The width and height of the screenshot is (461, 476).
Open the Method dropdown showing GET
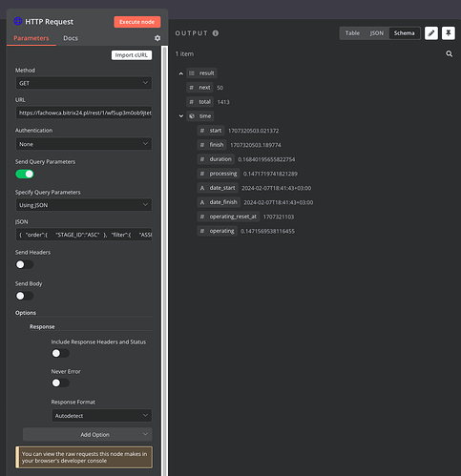(x=84, y=83)
